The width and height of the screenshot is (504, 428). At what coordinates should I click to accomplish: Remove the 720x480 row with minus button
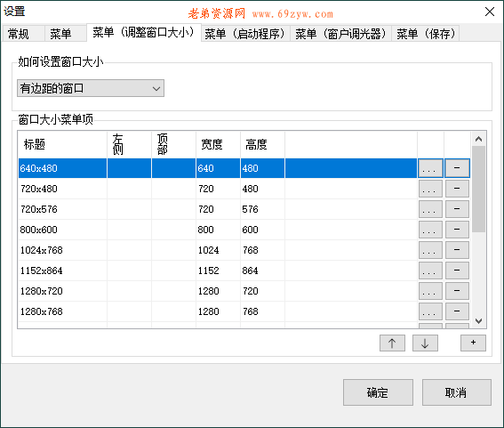(x=457, y=189)
